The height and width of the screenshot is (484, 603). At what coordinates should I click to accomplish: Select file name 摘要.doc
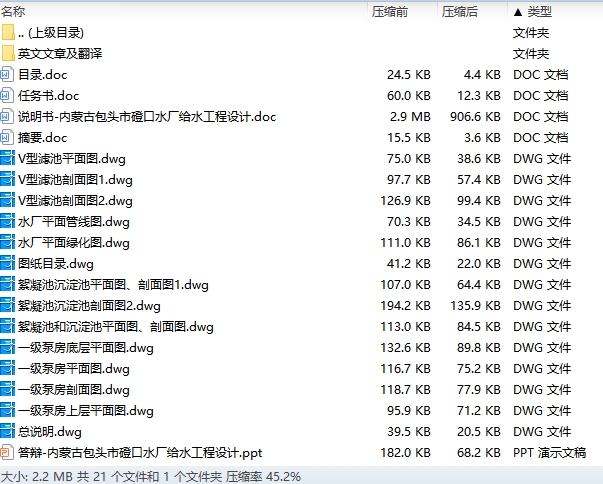click(x=42, y=138)
